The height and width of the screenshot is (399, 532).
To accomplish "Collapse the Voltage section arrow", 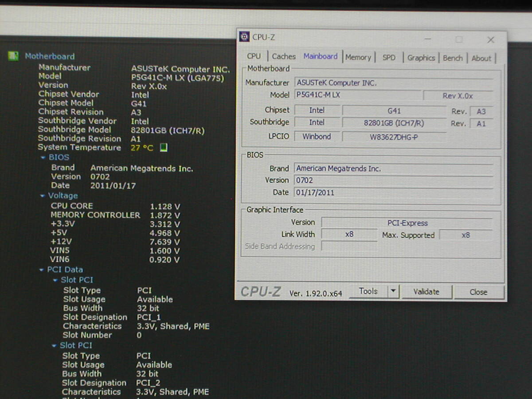I will click(x=42, y=196).
